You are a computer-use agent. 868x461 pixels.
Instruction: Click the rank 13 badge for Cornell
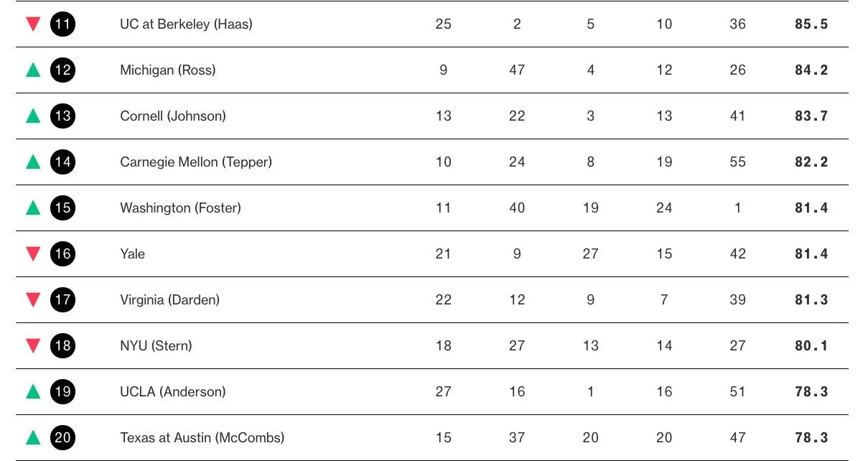coord(62,116)
